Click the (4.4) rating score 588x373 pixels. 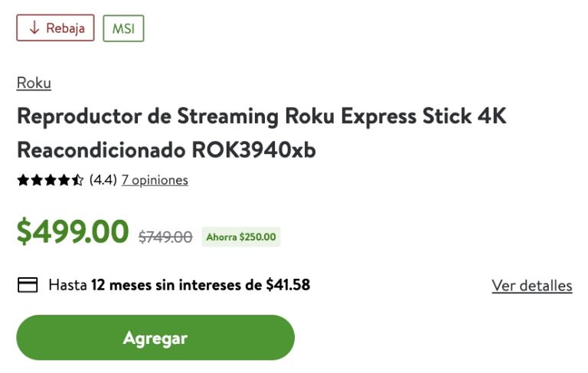tap(103, 181)
